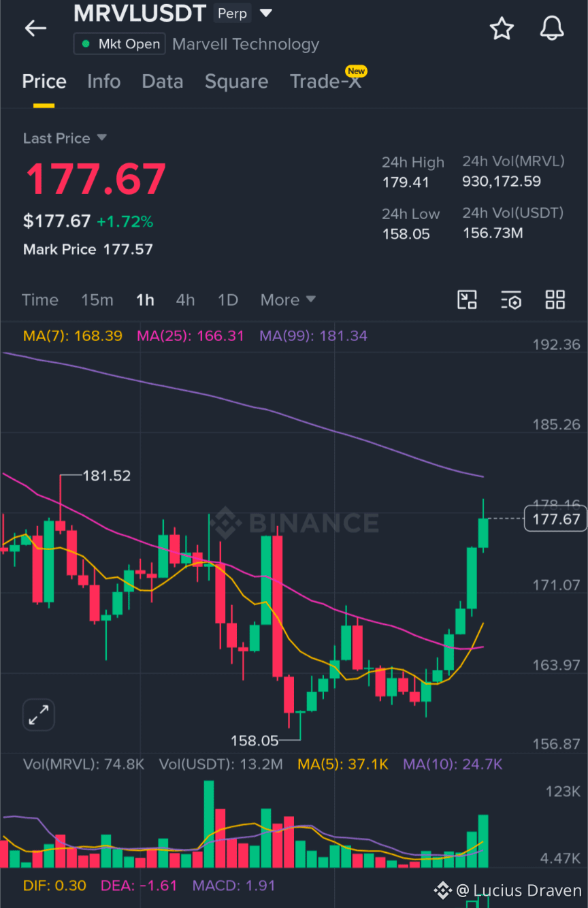588x908 pixels.
Task: Go back with the left arrow
Action: click(35, 28)
